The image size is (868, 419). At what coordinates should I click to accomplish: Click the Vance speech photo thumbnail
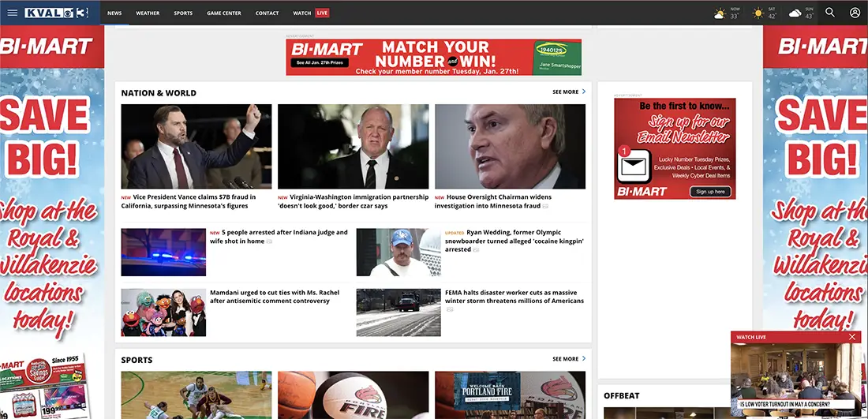pyautogui.click(x=196, y=147)
